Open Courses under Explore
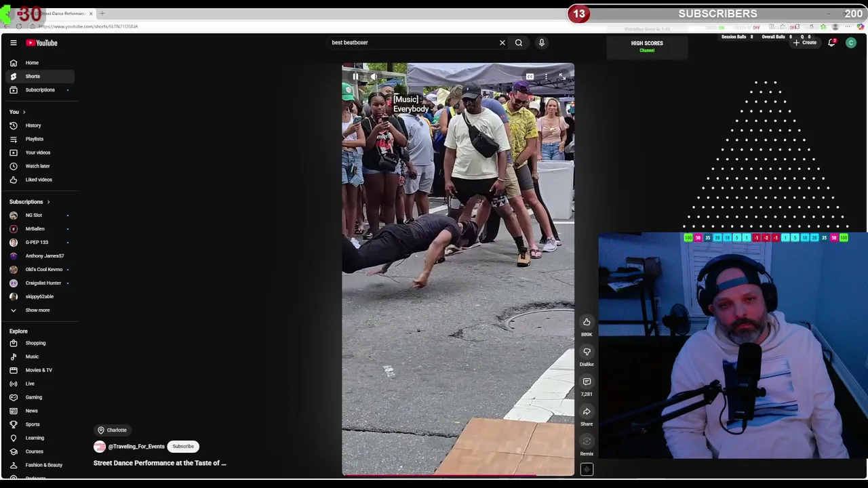Screen dimensions: 868x488 pyautogui.click(x=39, y=451)
